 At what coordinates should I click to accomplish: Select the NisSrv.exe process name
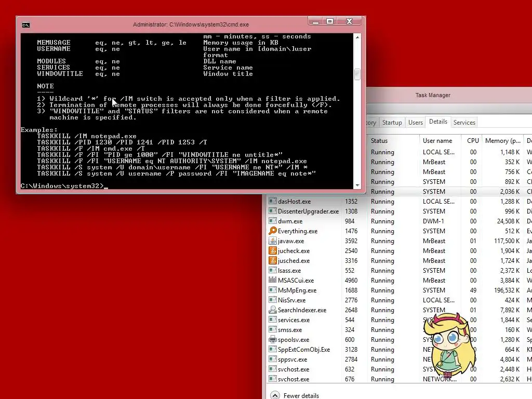coord(291,300)
